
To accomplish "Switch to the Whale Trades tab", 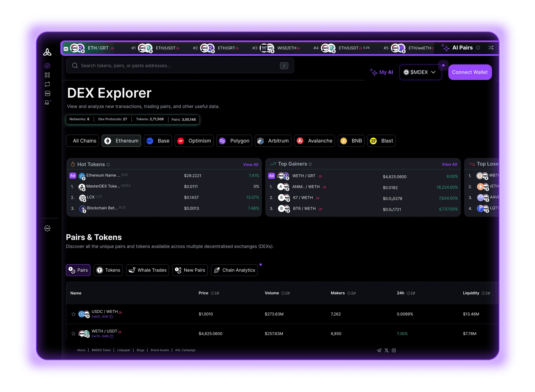I will (x=147, y=270).
